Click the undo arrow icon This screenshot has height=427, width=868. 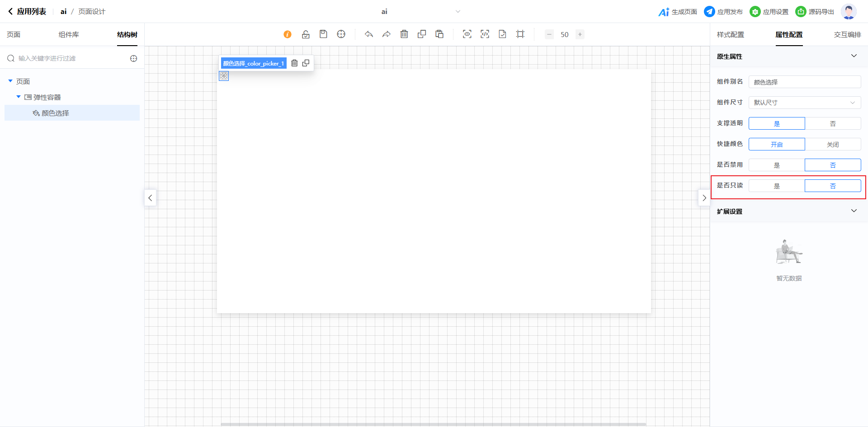pos(369,34)
